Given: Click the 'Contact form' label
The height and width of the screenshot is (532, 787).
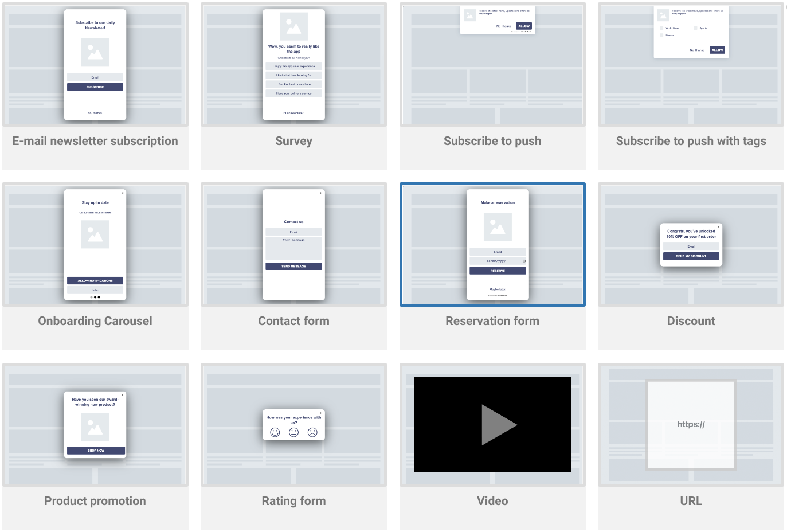Looking at the screenshot, I should click(293, 321).
